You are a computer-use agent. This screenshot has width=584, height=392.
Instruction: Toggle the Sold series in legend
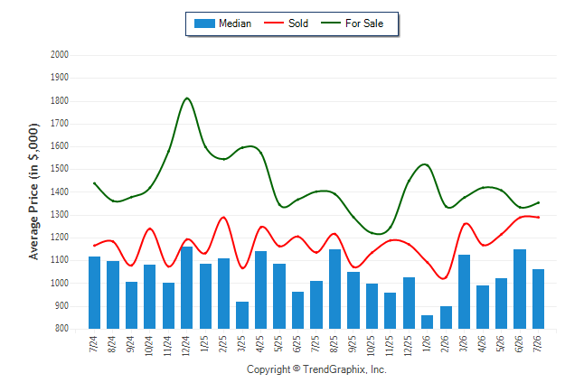click(x=286, y=23)
